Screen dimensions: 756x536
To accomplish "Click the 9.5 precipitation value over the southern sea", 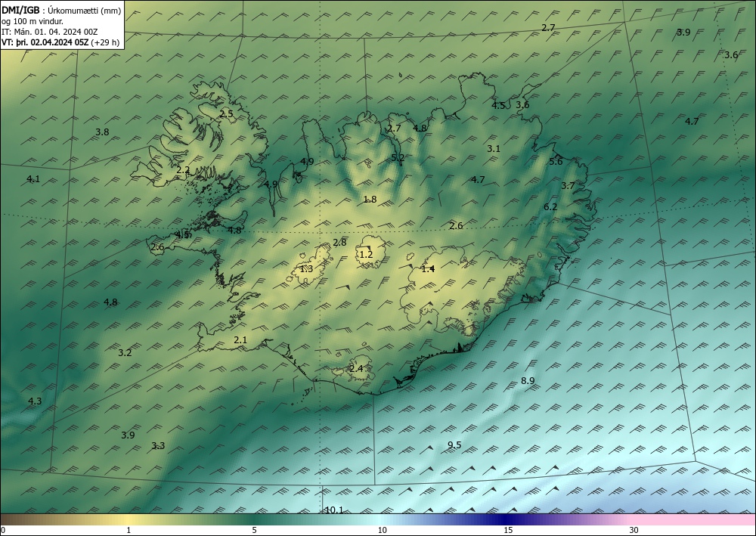I will click(454, 445).
